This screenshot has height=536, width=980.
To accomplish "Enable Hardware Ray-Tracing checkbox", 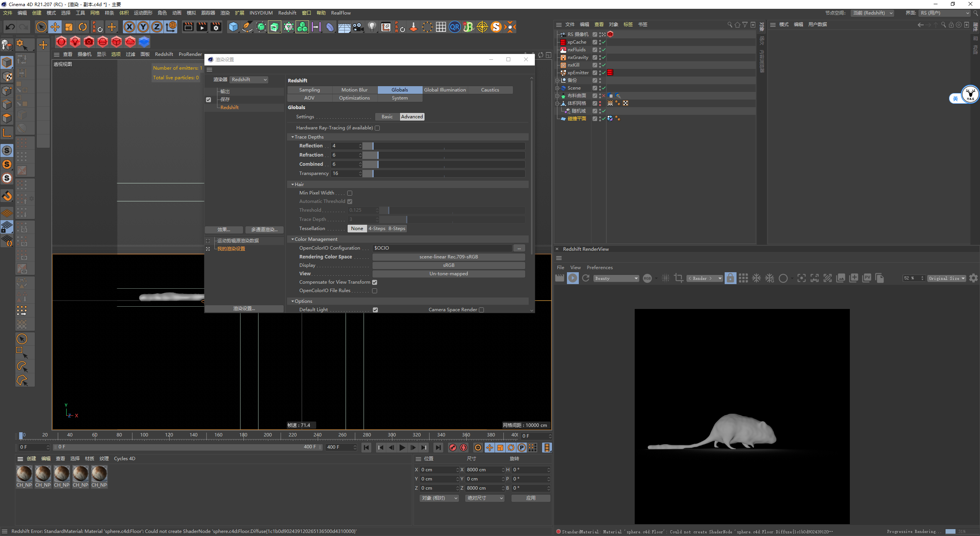I will click(377, 128).
